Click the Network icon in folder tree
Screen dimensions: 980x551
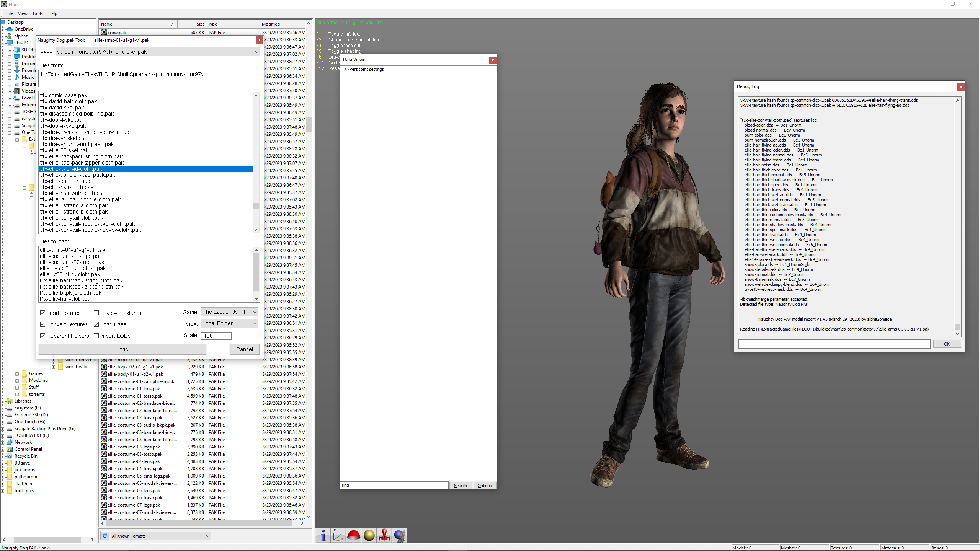(10, 442)
